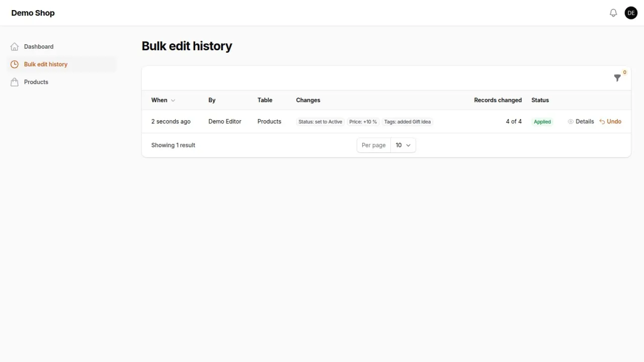Click the Products shopping bag icon

click(15, 82)
